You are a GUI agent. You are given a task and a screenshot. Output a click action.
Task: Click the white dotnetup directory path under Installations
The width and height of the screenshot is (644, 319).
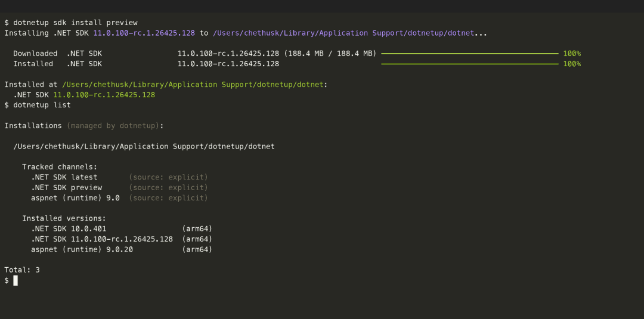144,147
